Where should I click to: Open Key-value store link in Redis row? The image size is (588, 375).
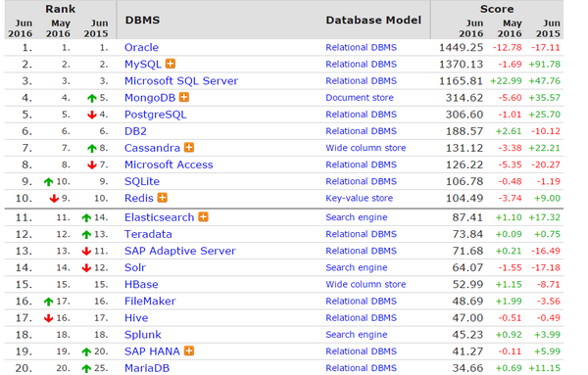click(x=360, y=198)
